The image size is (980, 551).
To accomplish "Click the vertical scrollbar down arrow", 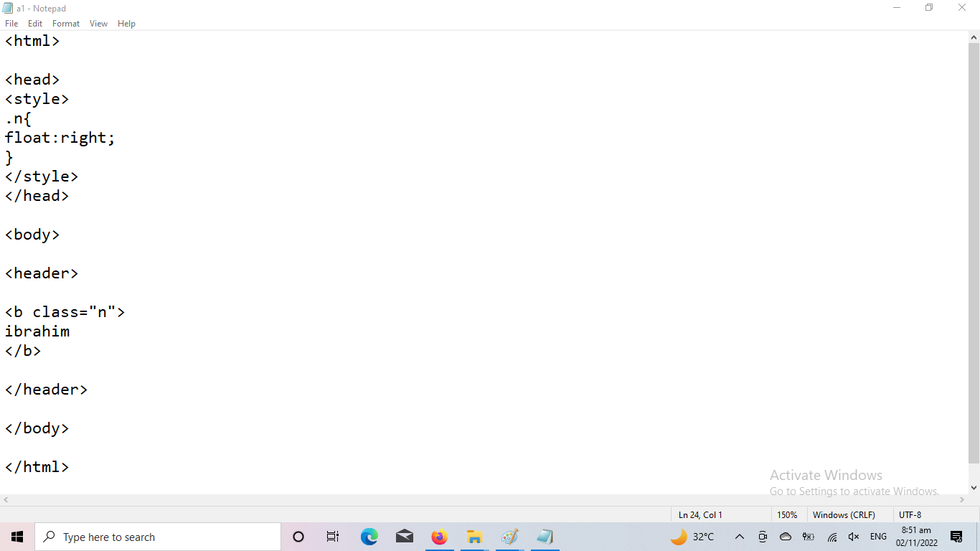I will coord(974,488).
